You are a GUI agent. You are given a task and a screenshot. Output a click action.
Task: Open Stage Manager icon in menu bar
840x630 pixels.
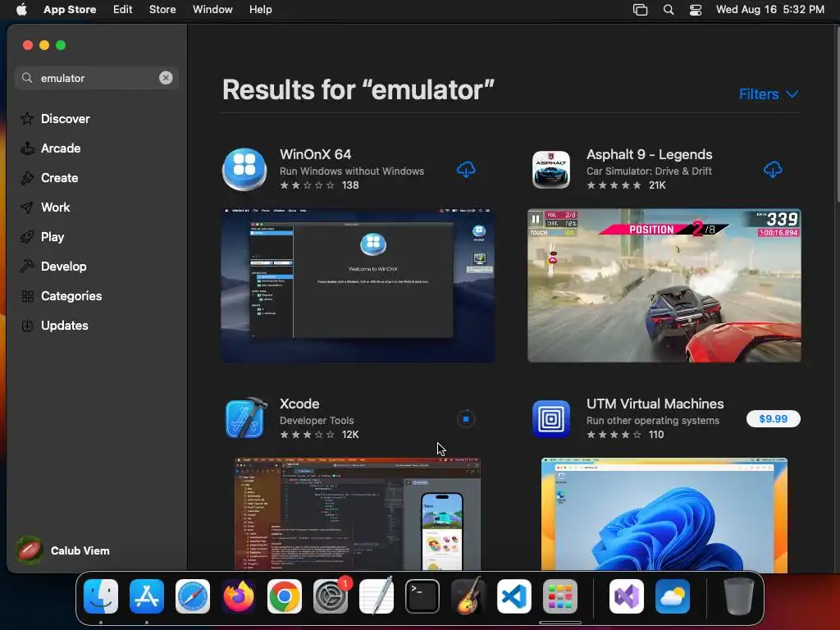pyautogui.click(x=640, y=9)
